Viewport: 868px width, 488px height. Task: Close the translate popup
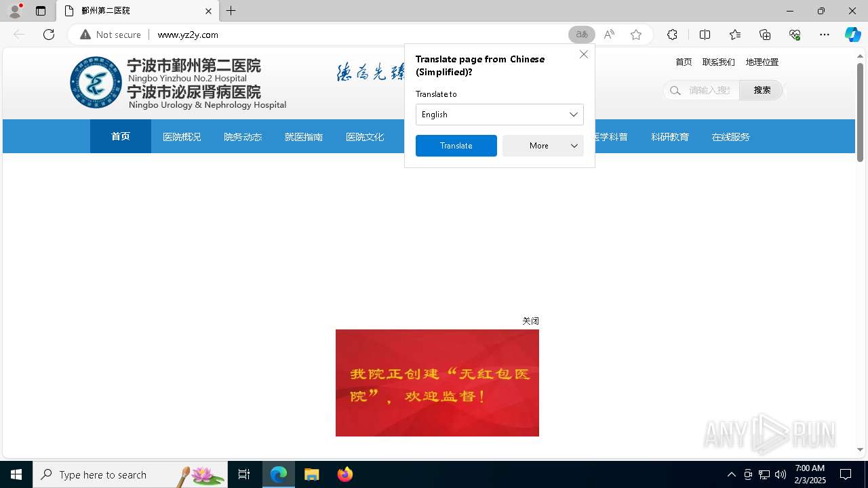tap(583, 54)
